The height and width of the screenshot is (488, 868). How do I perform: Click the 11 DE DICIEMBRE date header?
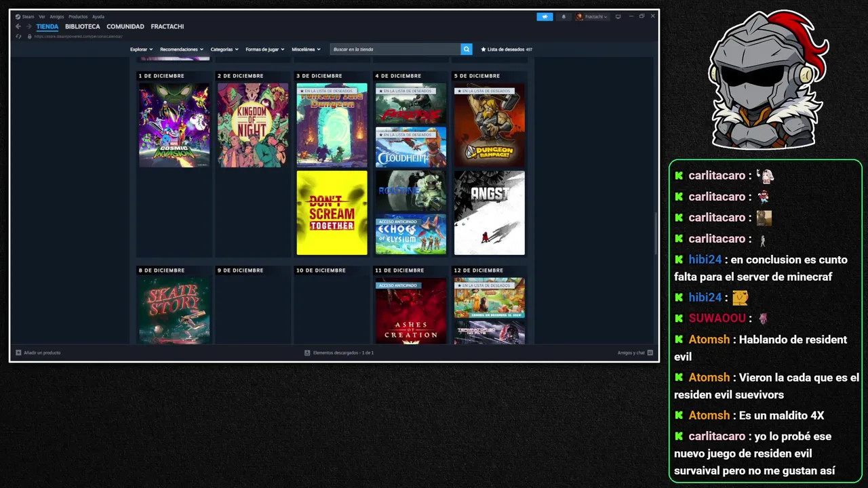coord(399,270)
